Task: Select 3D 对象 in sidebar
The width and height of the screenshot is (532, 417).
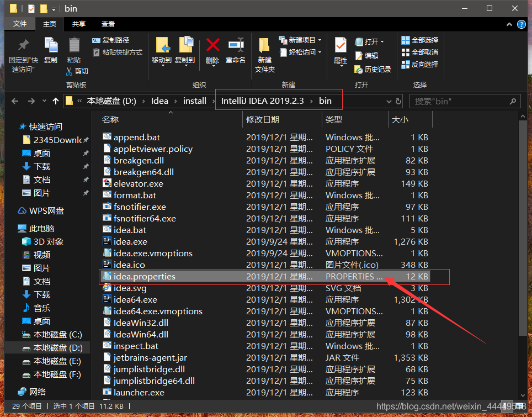Action: click(x=42, y=242)
